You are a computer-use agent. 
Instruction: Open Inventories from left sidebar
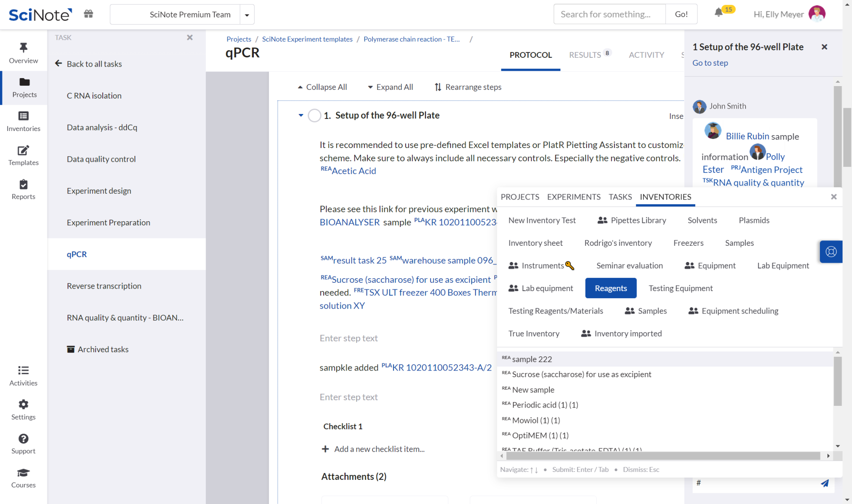[23, 121]
